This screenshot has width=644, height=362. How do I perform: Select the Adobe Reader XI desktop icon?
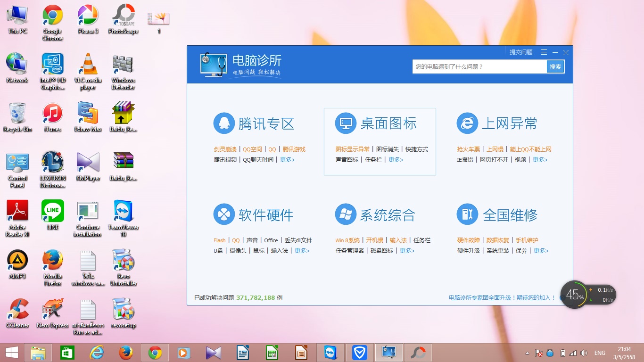(x=17, y=218)
